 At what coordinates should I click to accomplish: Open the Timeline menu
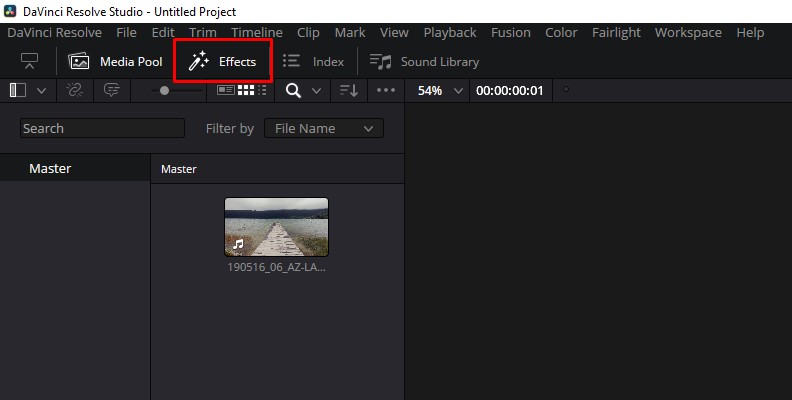coord(257,32)
